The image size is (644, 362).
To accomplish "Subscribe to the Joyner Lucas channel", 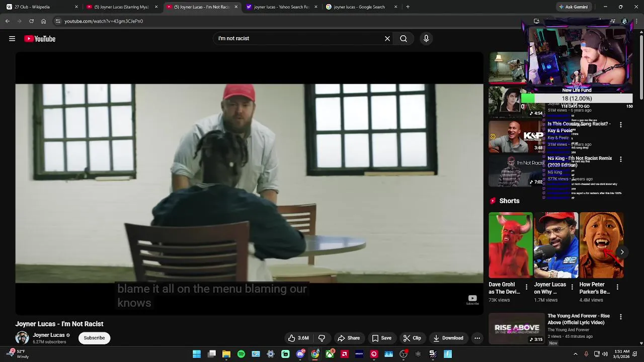I will (x=94, y=338).
